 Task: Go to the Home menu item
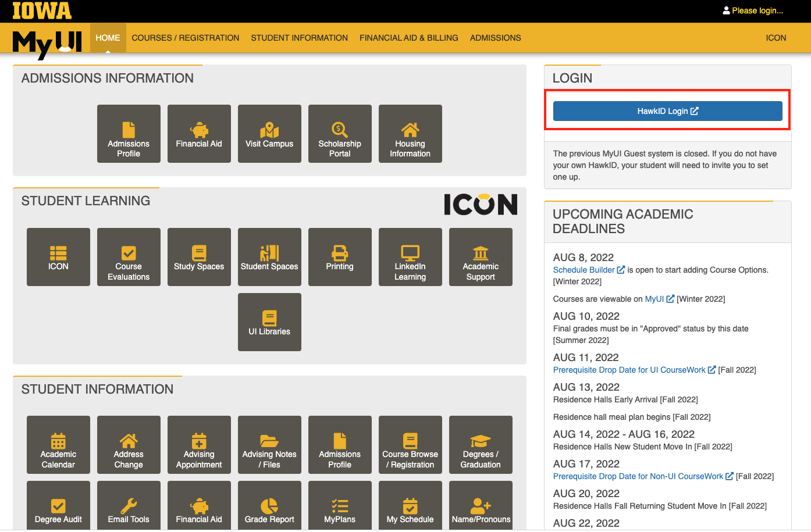[108, 38]
